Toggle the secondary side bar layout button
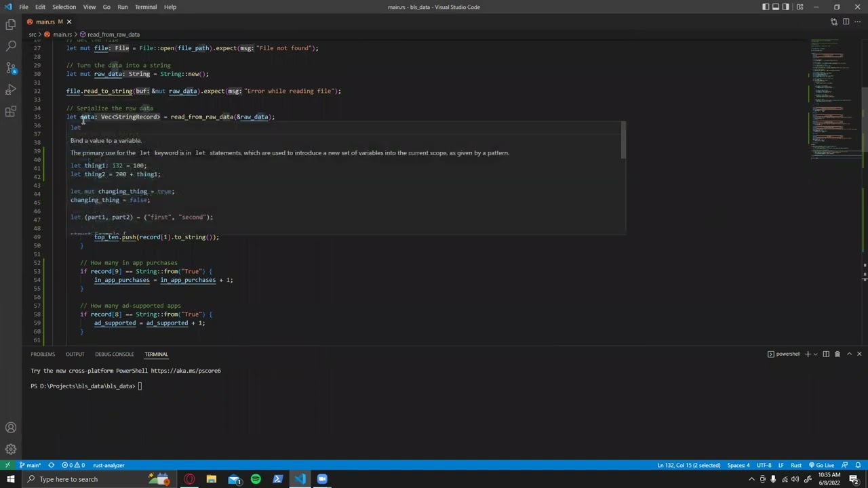The image size is (868, 488). [786, 7]
